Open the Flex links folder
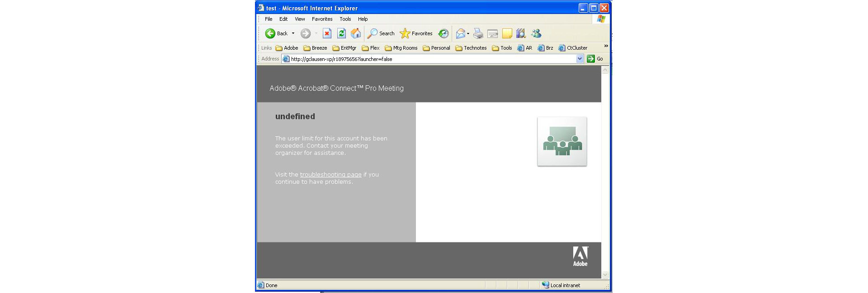Image resolution: width=868 pixels, height=293 pixels. pos(371,48)
